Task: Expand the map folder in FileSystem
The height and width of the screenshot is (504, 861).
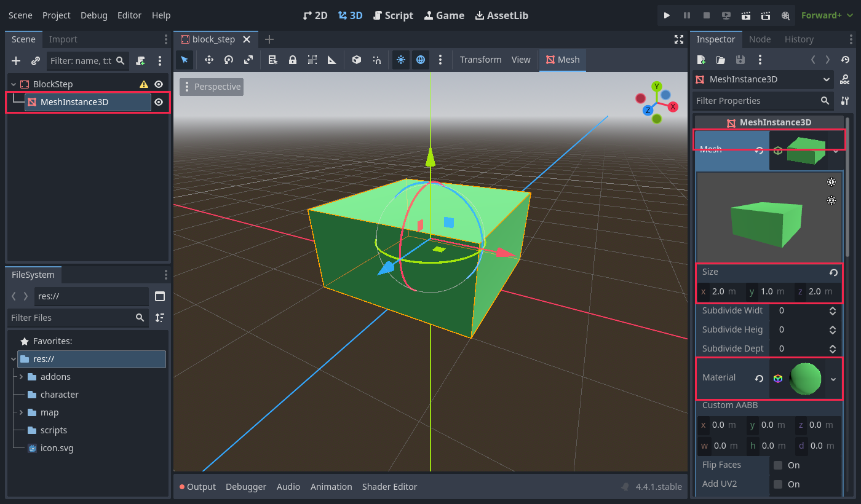Action: (22, 412)
